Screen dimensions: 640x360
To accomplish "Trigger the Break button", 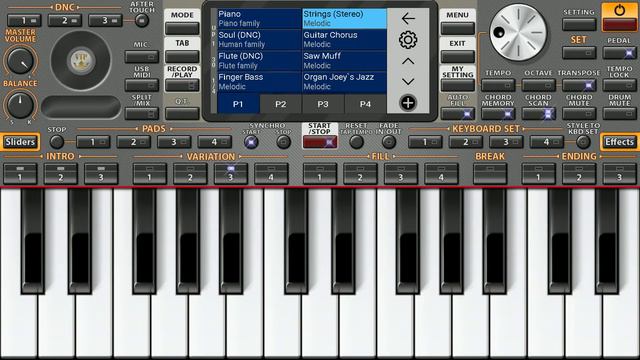I will [490, 173].
